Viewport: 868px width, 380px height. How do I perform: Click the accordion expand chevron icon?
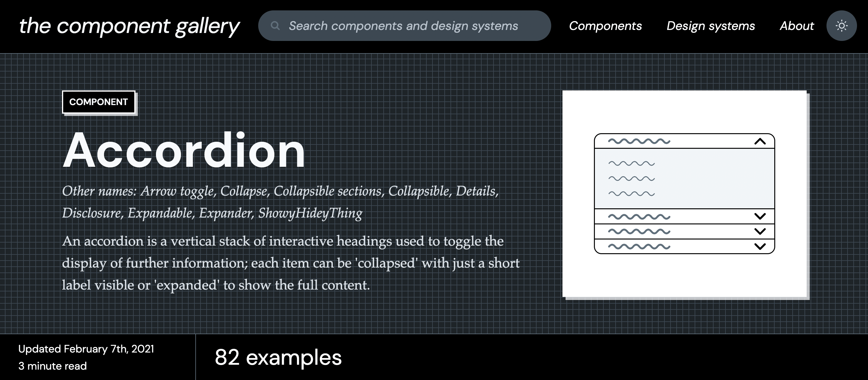tap(758, 215)
